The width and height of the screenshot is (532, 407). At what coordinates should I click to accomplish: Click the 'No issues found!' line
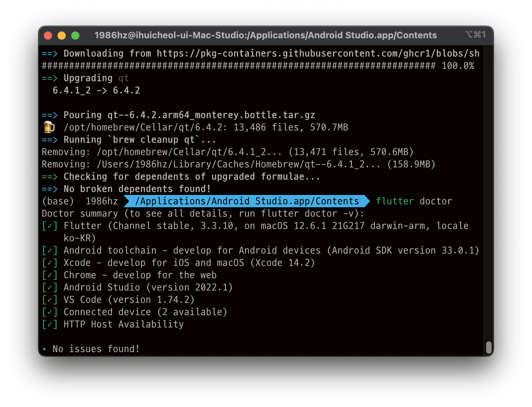[x=91, y=349]
